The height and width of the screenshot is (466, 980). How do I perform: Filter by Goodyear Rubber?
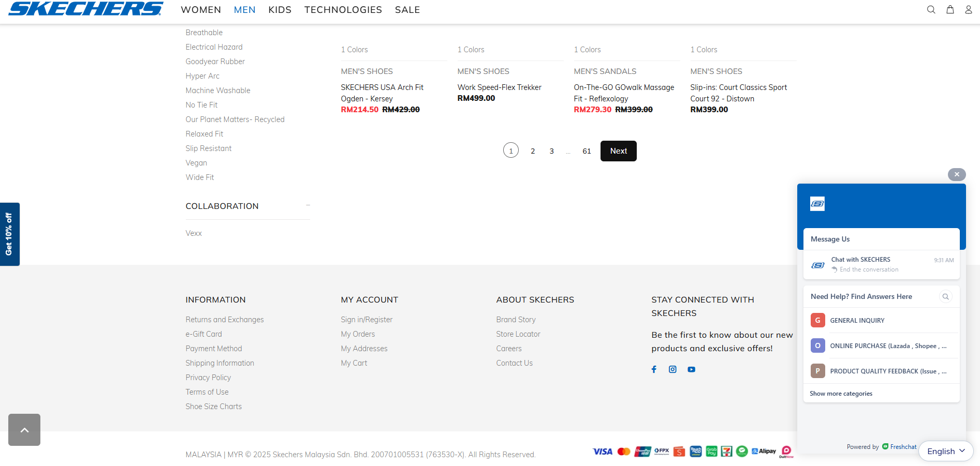point(215,62)
